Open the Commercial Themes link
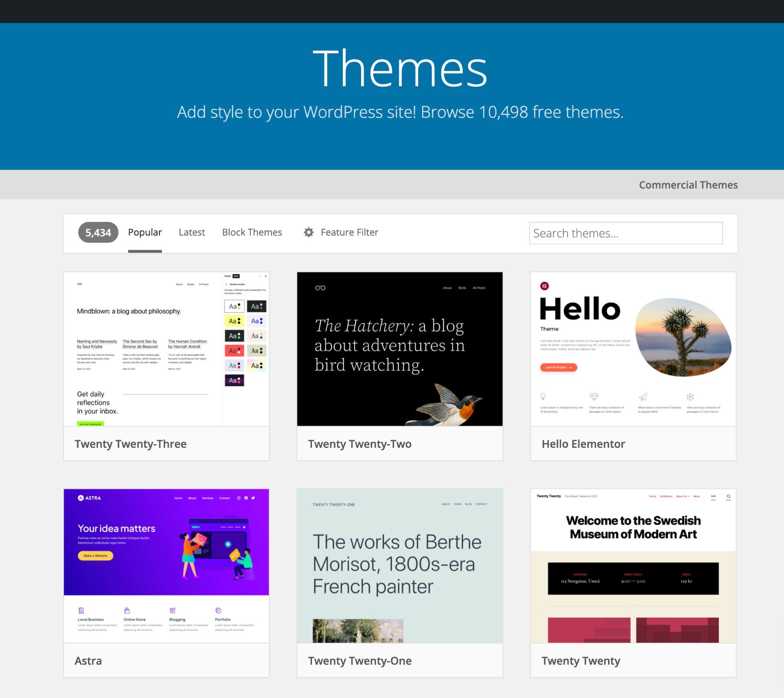The width and height of the screenshot is (784, 698). point(688,185)
